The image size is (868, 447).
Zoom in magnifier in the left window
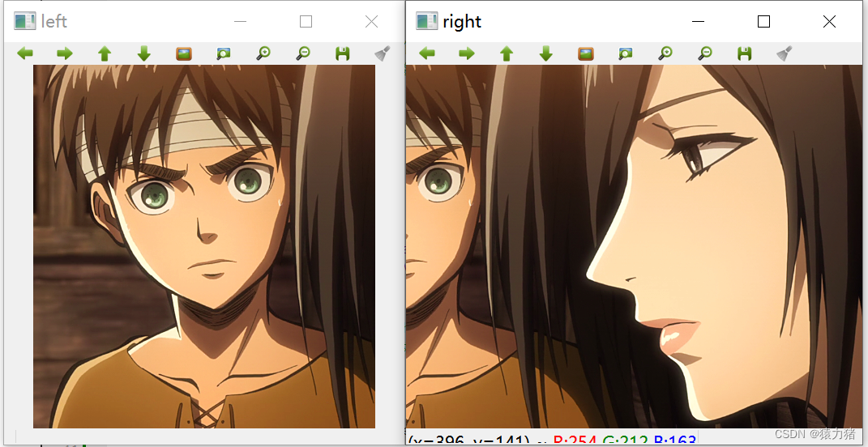pos(263,53)
